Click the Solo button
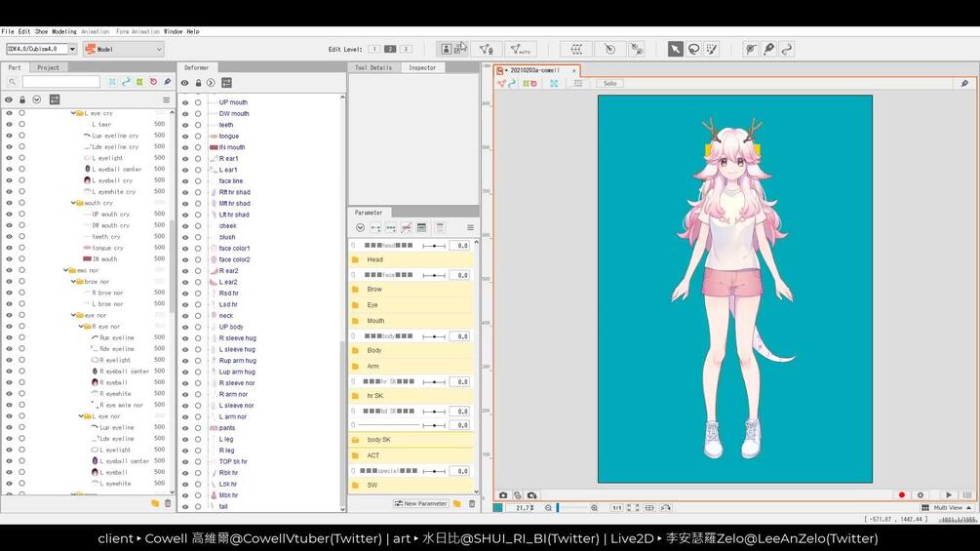The height and width of the screenshot is (551, 980). 610,83
